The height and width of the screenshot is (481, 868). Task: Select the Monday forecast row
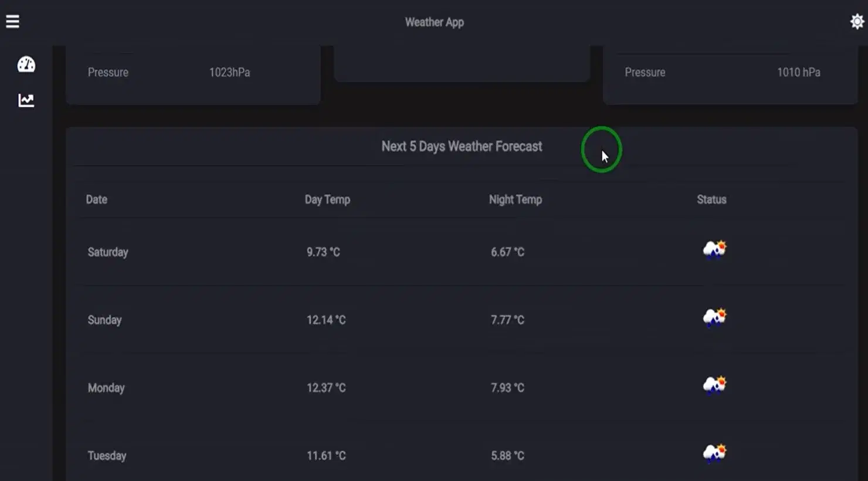(x=462, y=388)
